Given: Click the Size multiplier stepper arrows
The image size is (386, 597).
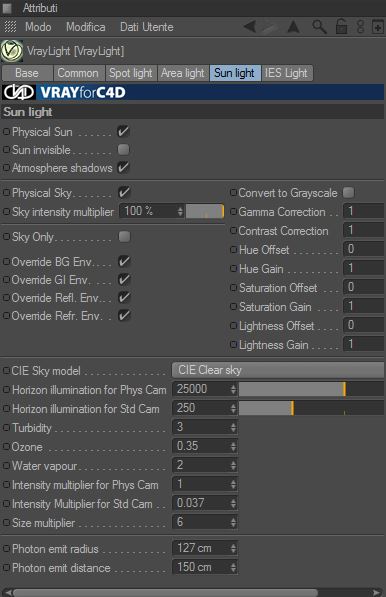Looking at the screenshot, I should coord(233,522).
